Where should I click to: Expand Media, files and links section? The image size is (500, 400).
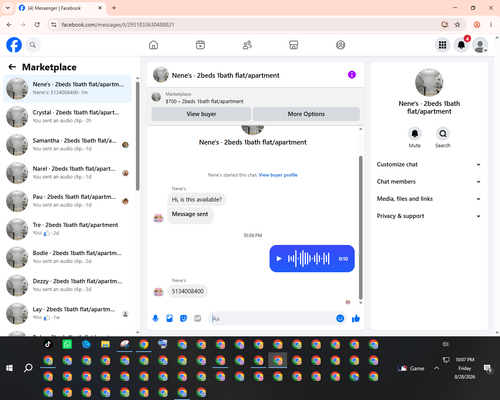click(429, 199)
